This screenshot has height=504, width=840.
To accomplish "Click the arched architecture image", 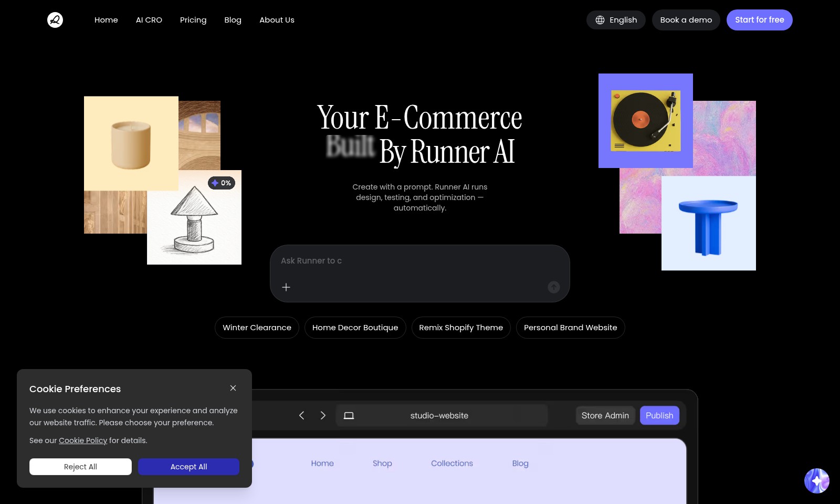I will 199,135.
